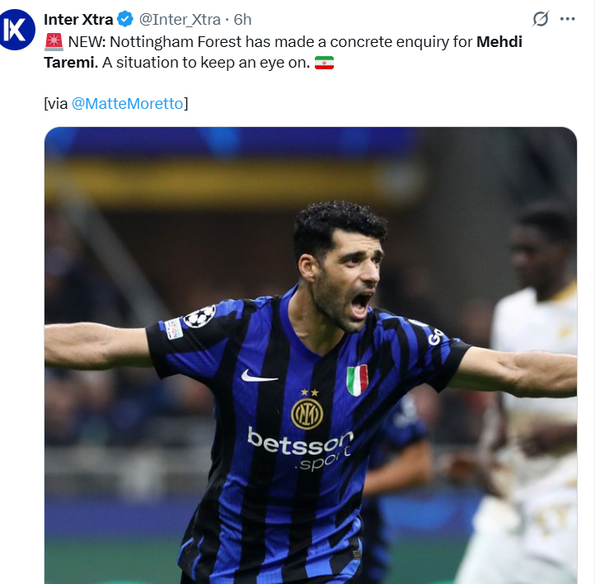600x584 pixels.
Task: Click the 'A situation to keep an eye on' text
Action: click(206, 63)
